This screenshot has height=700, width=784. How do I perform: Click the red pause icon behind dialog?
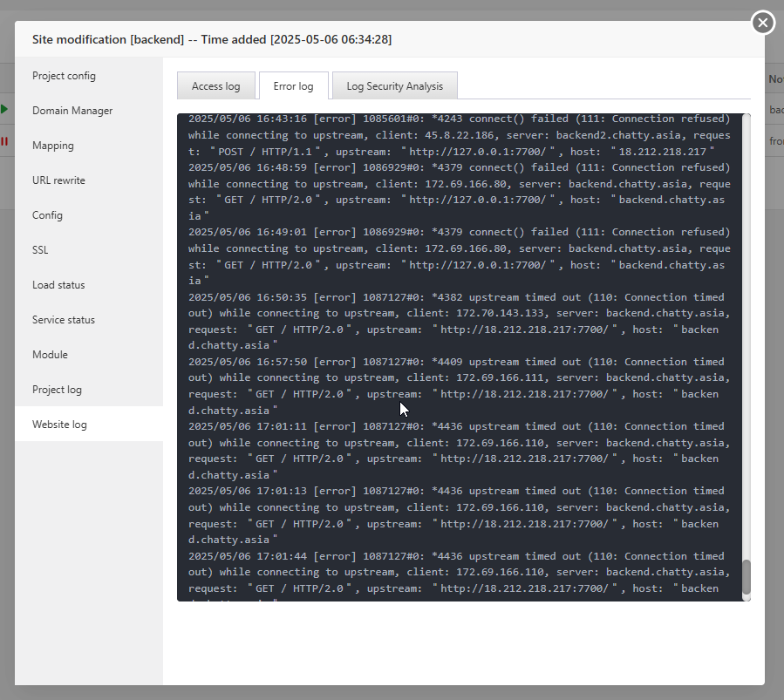[x=4, y=141]
